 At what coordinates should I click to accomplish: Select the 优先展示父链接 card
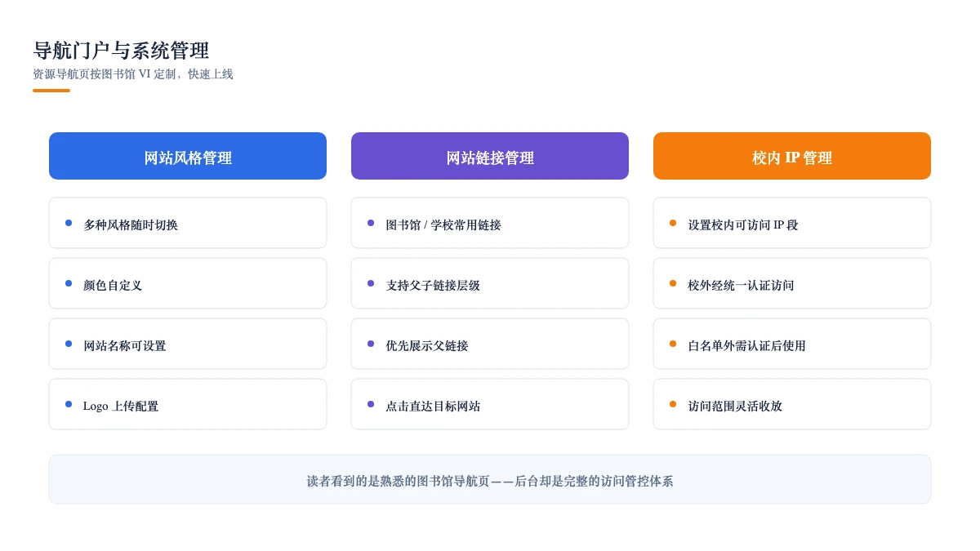point(490,344)
